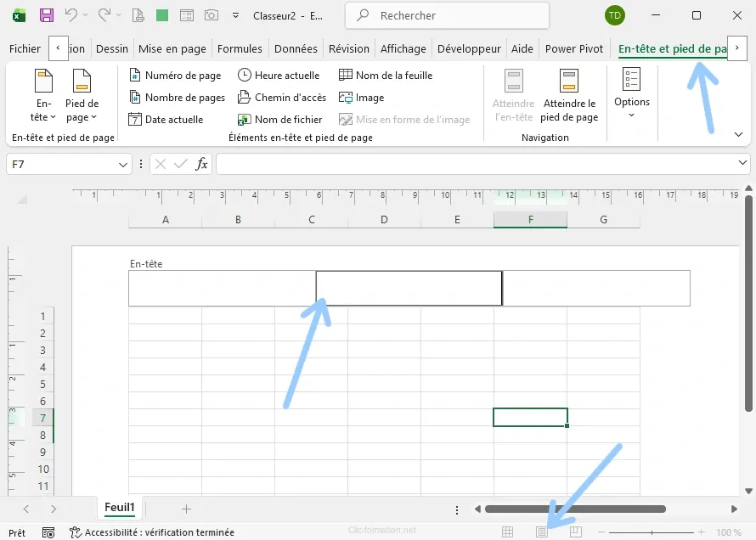This screenshot has height=540, width=756.
Task: Insert Heure actuelle into the header
Action: click(x=279, y=76)
